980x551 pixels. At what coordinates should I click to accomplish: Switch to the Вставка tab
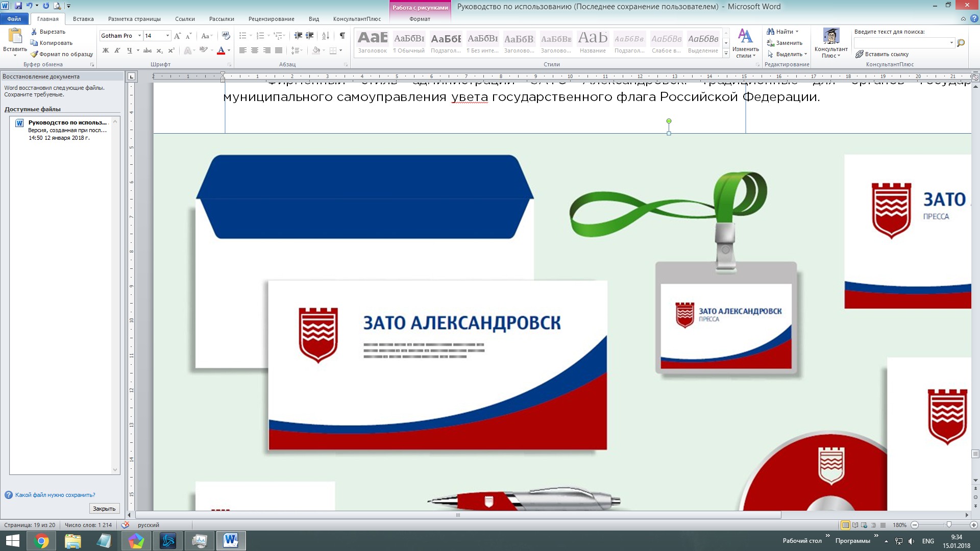click(x=83, y=19)
